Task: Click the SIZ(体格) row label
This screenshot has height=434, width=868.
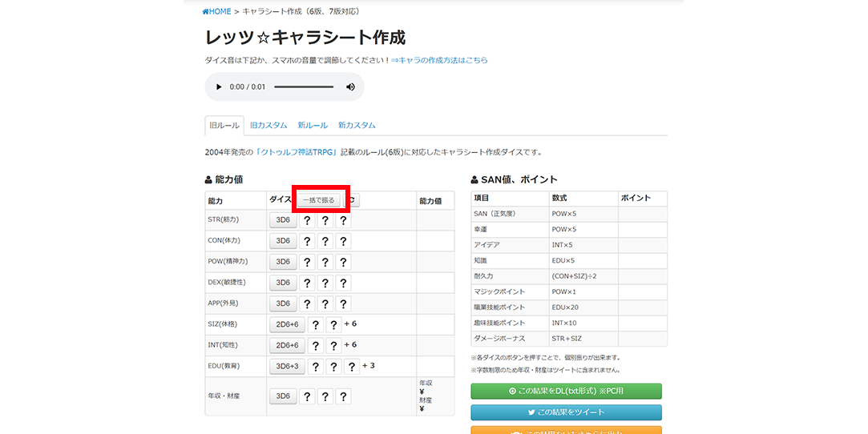Action: coord(223,324)
